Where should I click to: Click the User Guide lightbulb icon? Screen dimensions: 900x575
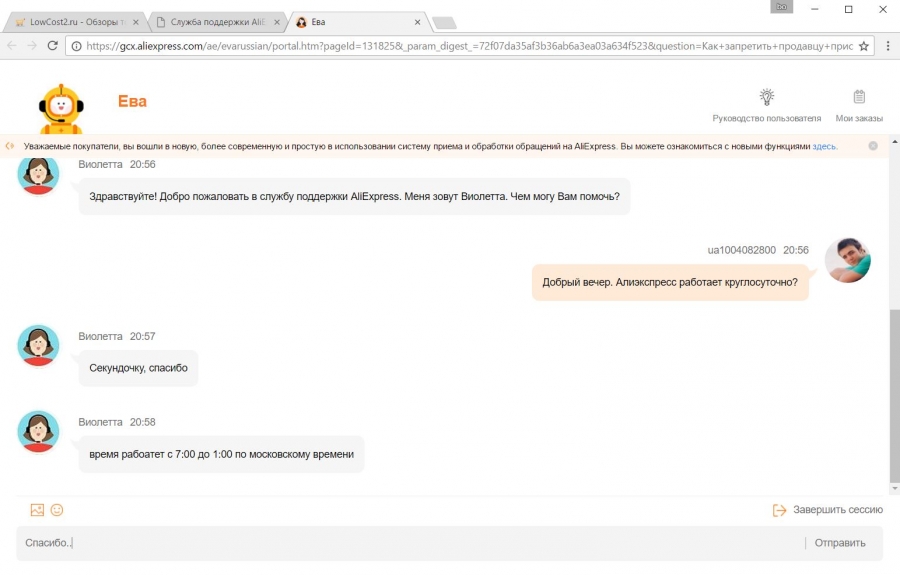click(766, 97)
